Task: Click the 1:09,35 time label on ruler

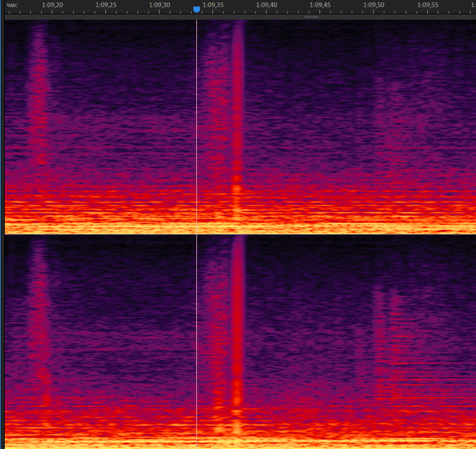Action: pos(213,5)
